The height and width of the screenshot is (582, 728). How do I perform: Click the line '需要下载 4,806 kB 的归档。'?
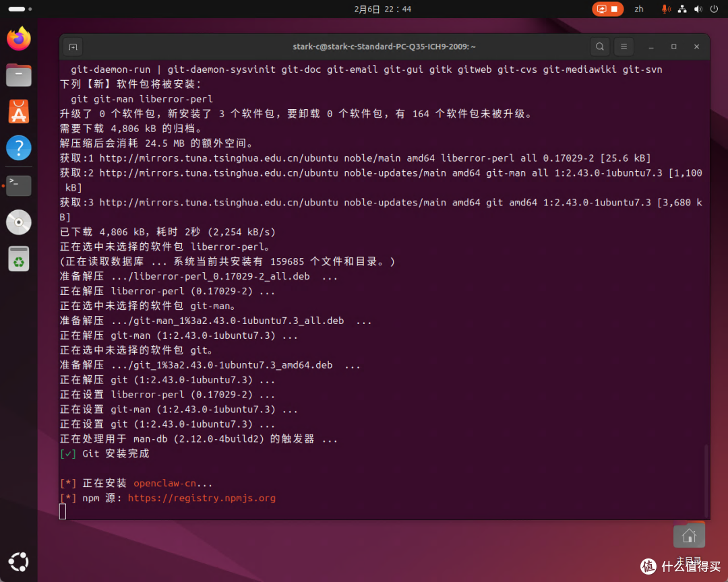click(131, 129)
